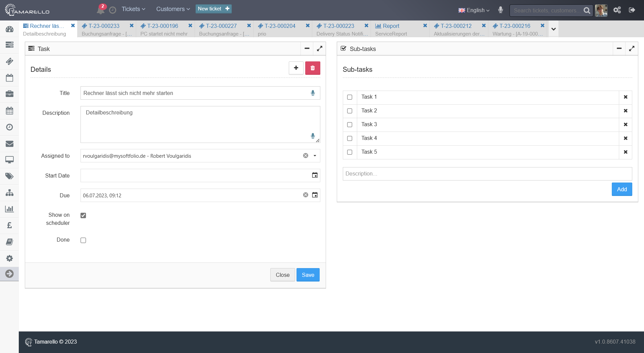644x353 pixels.
Task: Open the Due date calendar picker
Action: click(315, 195)
